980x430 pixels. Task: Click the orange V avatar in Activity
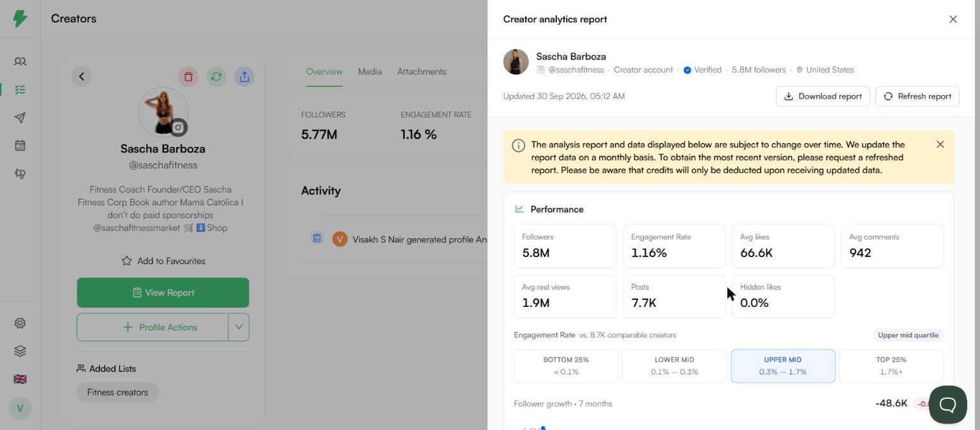(340, 239)
